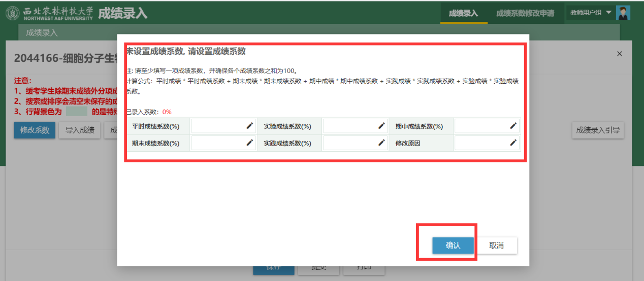Click the blue 修改系数 button

[35, 130]
